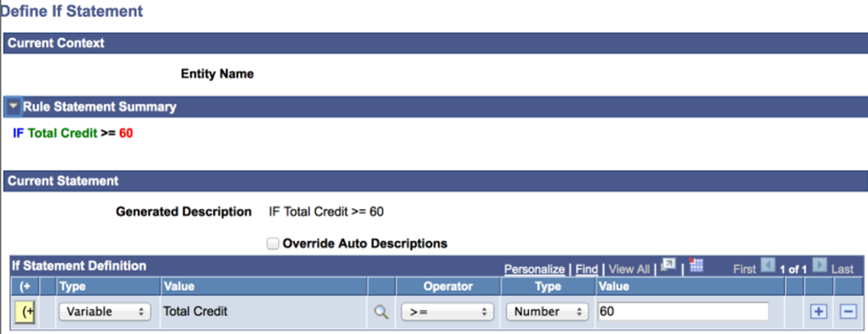Jump to Last row link

(x=843, y=269)
